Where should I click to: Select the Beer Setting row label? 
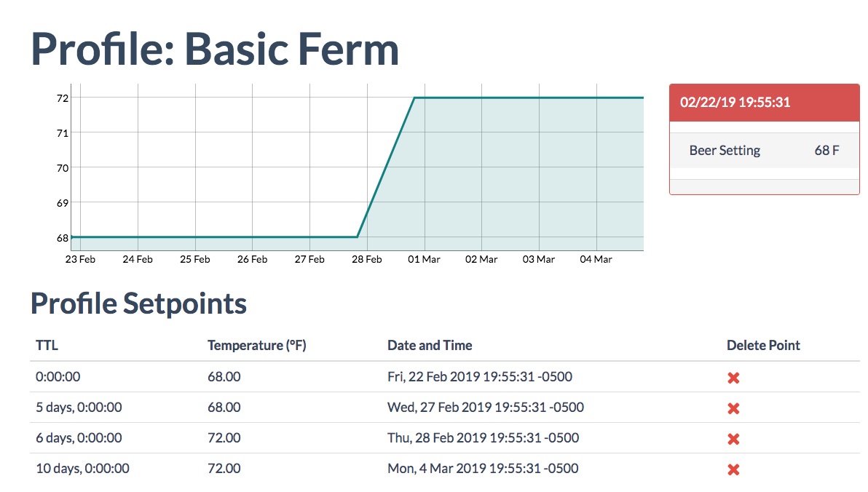click(725, 151)
